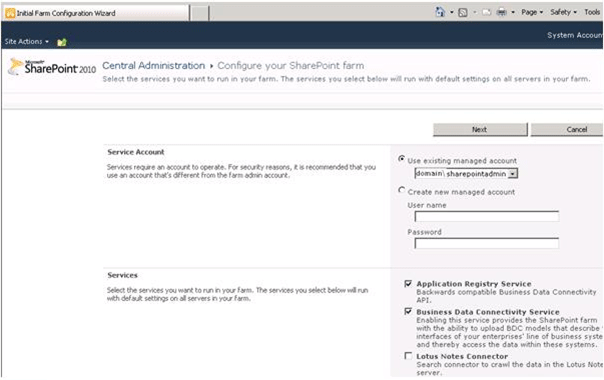Viewport: 604px width, 380px height.
Task: Enable the Lotus Notes Connector checkbox
Action: tap(408, 356)
